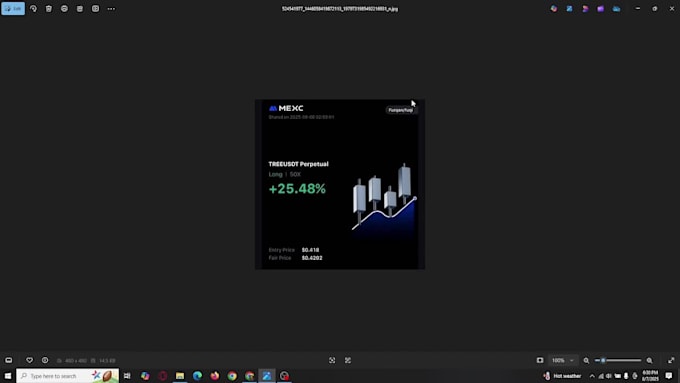Click the MEXC trade image in viewer

(x=340, y=184)
